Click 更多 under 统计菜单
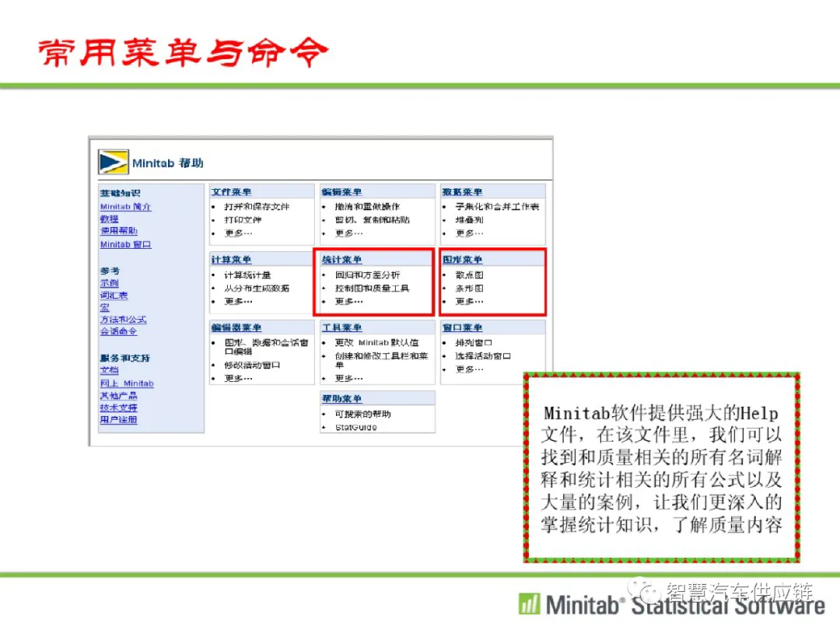This screenshot has height=630, width=840. (348, 302)
